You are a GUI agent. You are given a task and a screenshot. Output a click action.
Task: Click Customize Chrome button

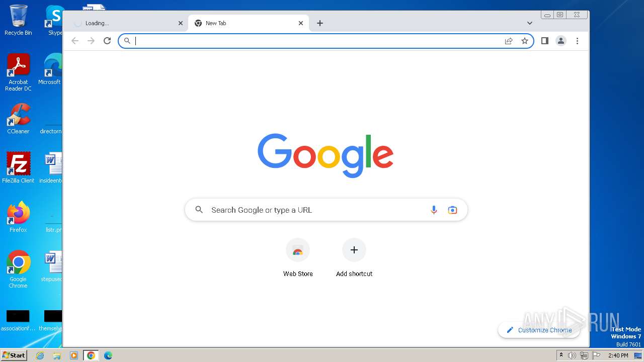539,330
